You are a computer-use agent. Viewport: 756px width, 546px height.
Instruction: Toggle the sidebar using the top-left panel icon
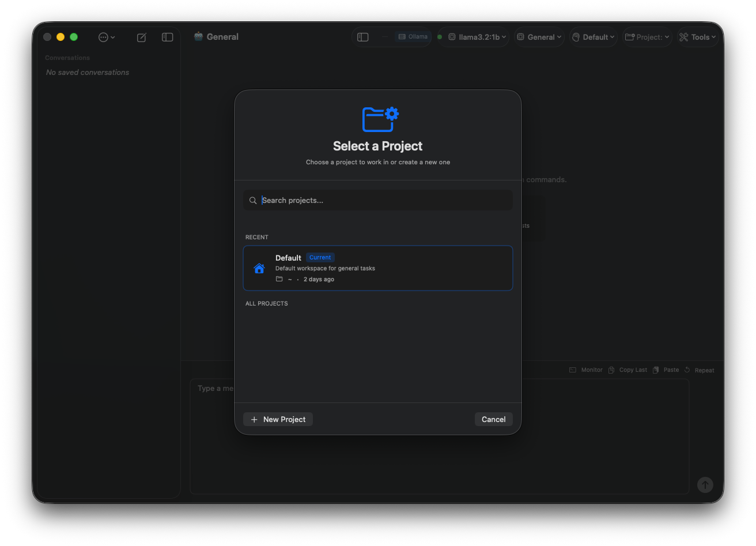click(x=167, y=37)
